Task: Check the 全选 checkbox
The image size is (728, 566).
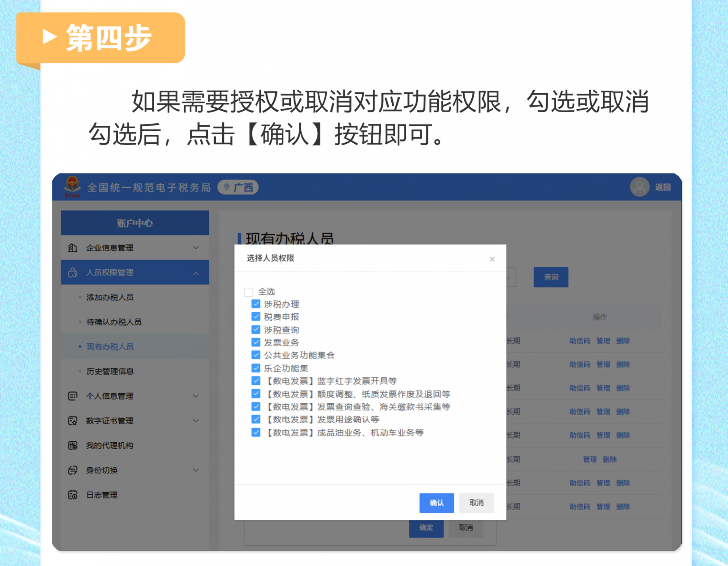Action: (x=249, y=292)
